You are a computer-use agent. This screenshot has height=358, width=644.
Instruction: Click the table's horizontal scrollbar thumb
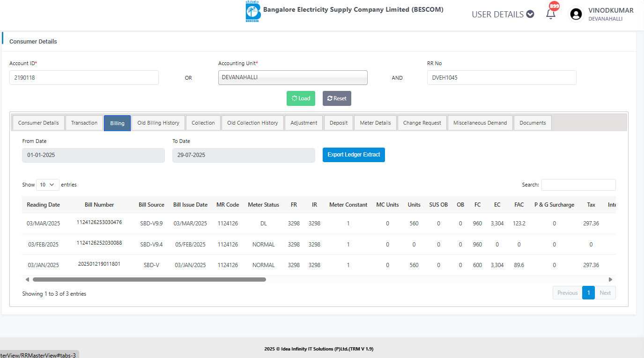click(149, 279)
